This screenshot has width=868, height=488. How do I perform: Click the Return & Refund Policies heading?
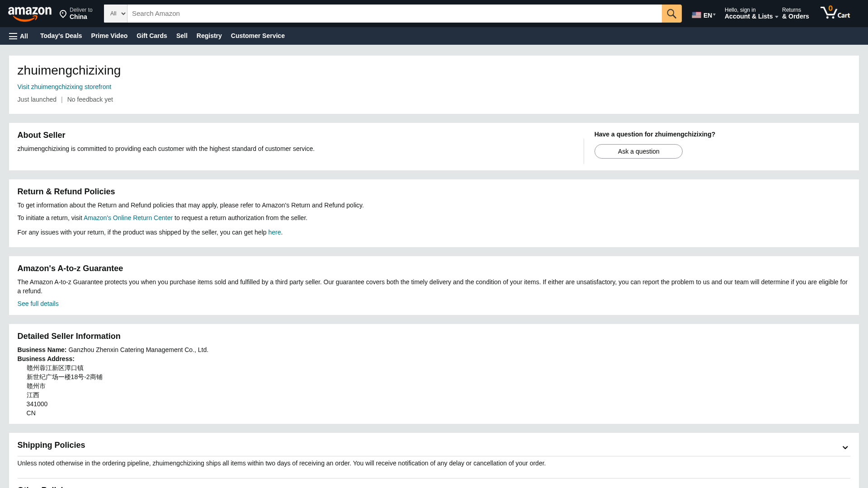click(66, 192)
